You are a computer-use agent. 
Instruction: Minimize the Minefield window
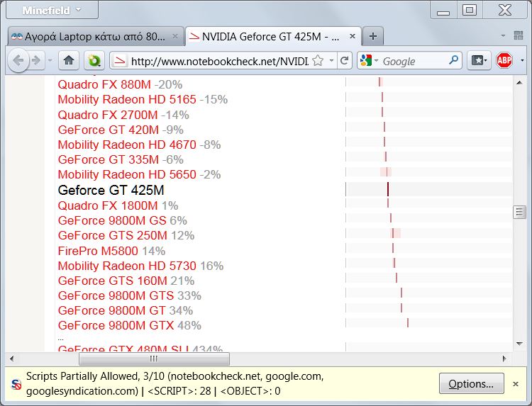pyautogui.click(x=443, y=11)
